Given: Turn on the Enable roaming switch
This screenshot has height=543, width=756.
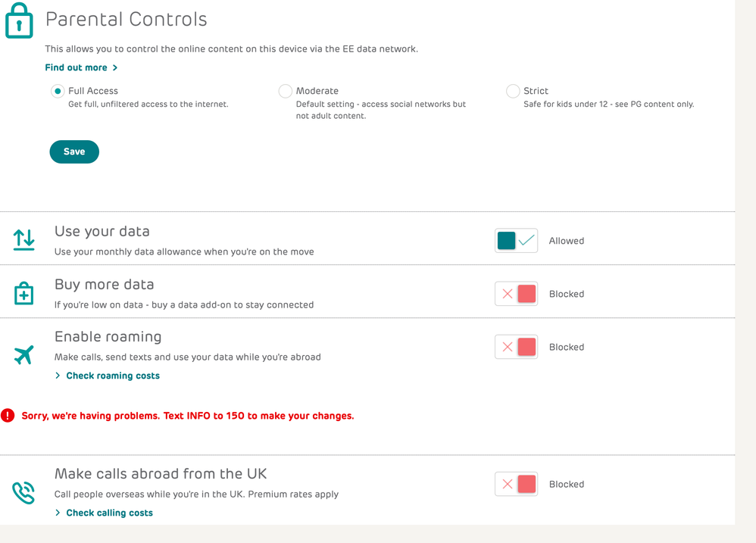Looking at the screenshot, I should 516,347.
